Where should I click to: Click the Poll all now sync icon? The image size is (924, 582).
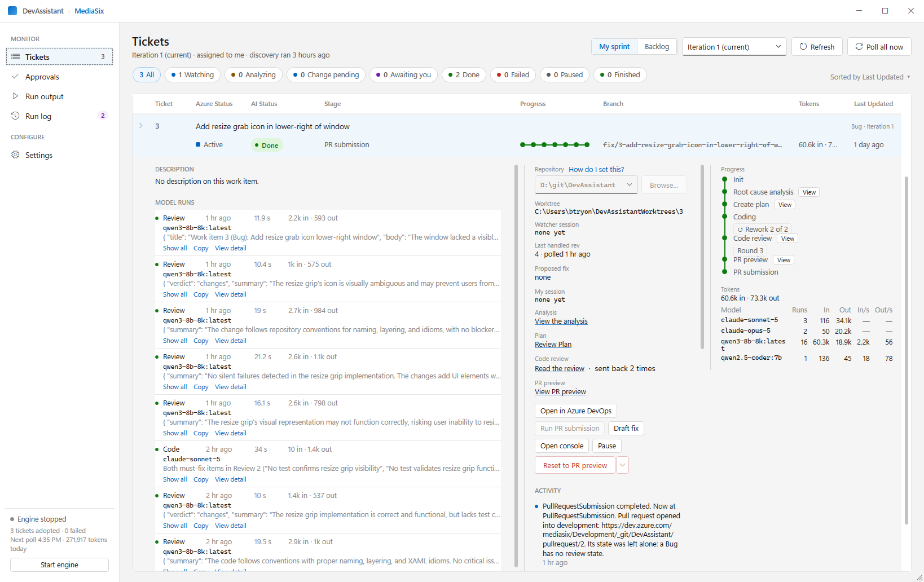(x=859, y=46)
